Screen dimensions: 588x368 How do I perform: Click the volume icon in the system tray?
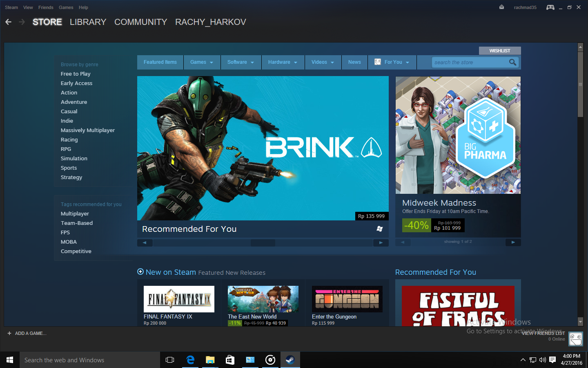(x=543, y=360)
